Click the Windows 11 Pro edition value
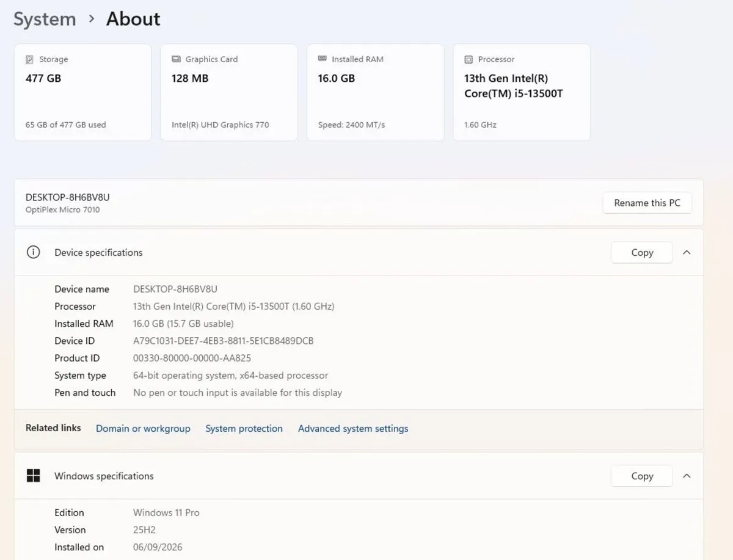Screen dimensions: 733x560 (166, 512)
